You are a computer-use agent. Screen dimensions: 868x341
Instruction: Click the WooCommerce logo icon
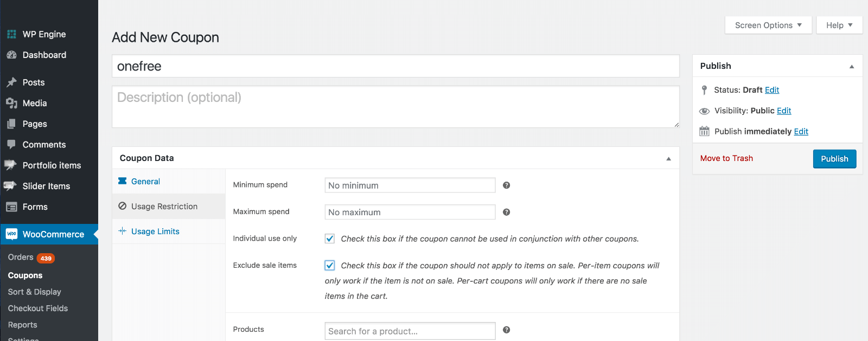click(11, 234)
